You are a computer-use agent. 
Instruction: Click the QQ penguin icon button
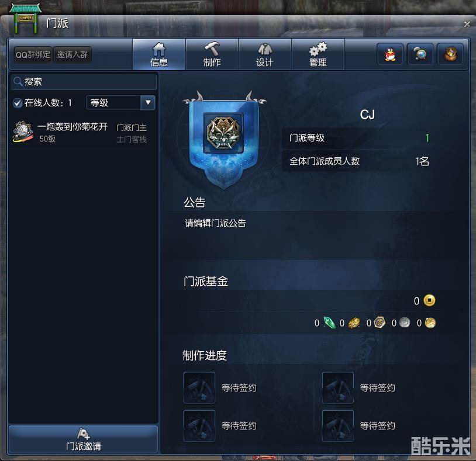coord(390,54)
